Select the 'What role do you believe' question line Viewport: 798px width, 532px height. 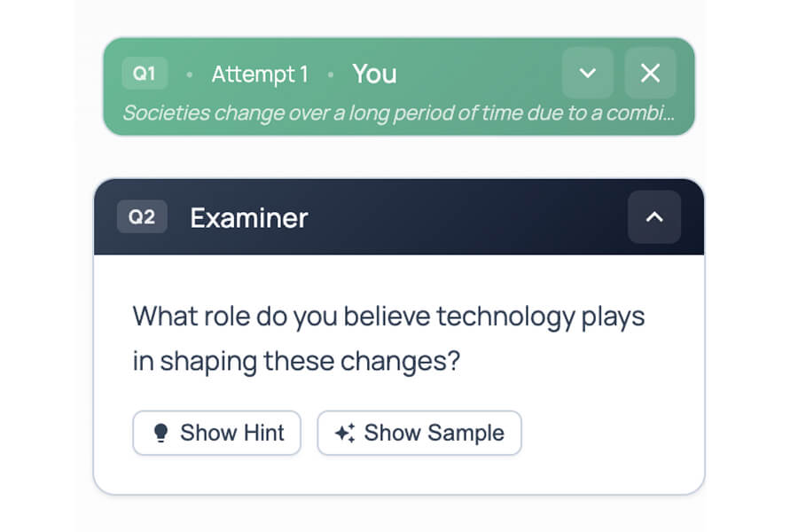coord(388,317)
